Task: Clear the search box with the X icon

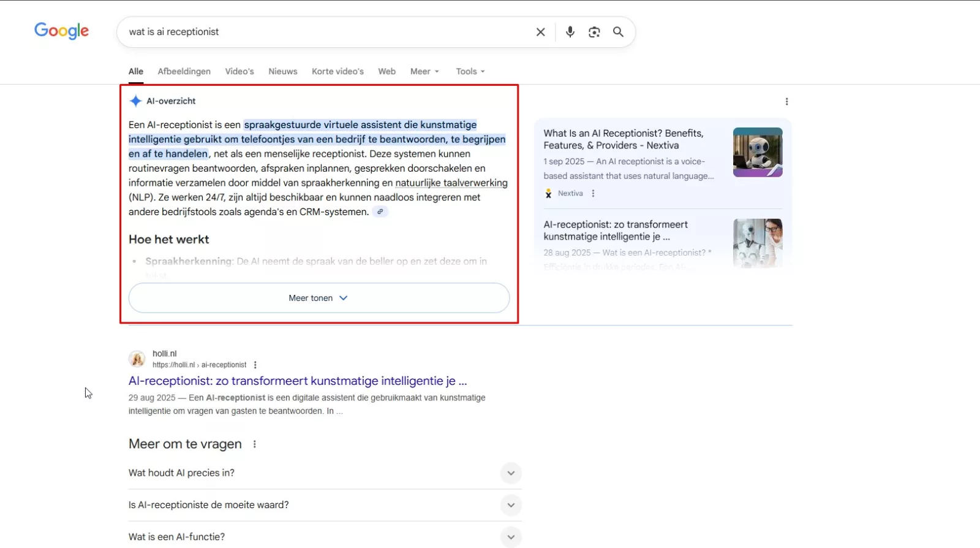Action: (540, 32)
